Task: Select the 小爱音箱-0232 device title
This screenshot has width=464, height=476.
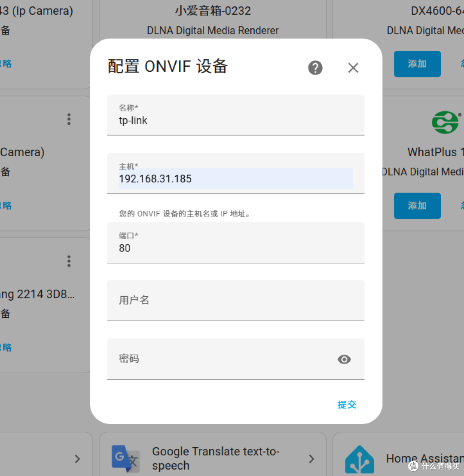Action: pos(213,11)
